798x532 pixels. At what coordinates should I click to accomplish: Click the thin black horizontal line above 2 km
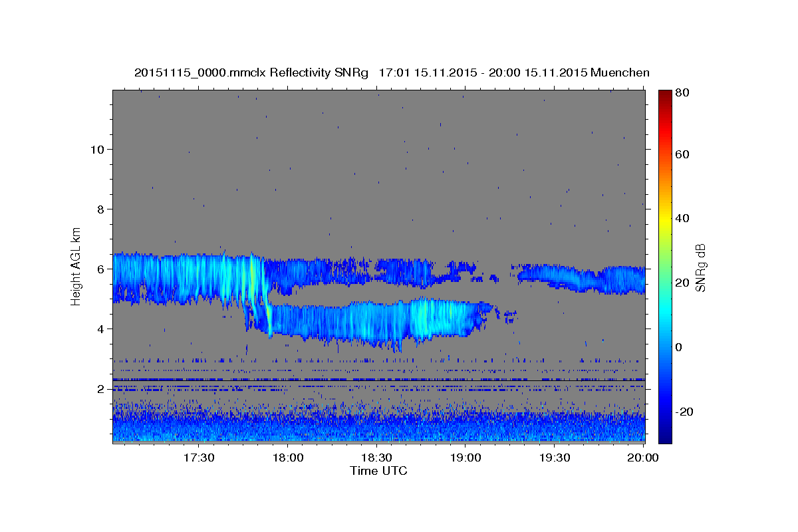click(x=378, y=381)
